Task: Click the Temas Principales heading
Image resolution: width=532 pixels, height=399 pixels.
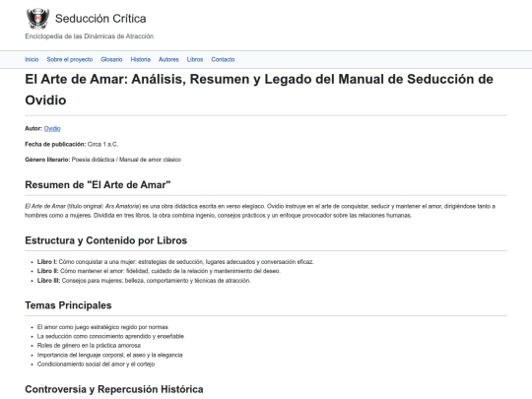Action: [x=68, y=305]
